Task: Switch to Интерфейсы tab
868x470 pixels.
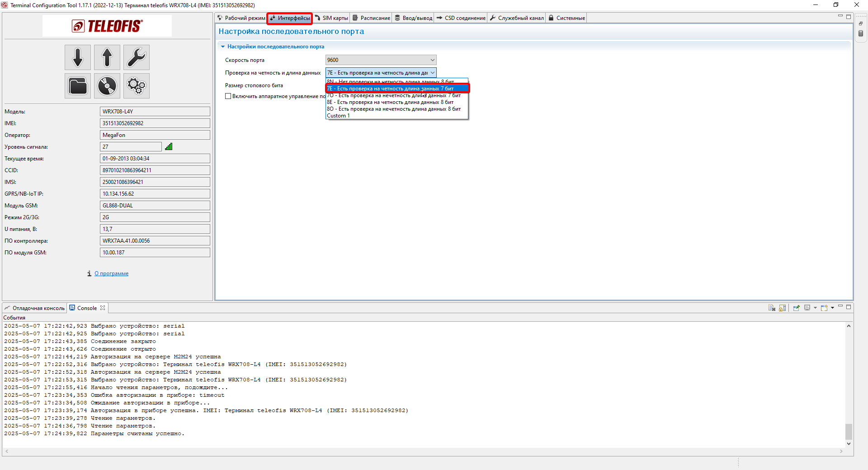Action: pyautogui.click(x=290, y=18)
